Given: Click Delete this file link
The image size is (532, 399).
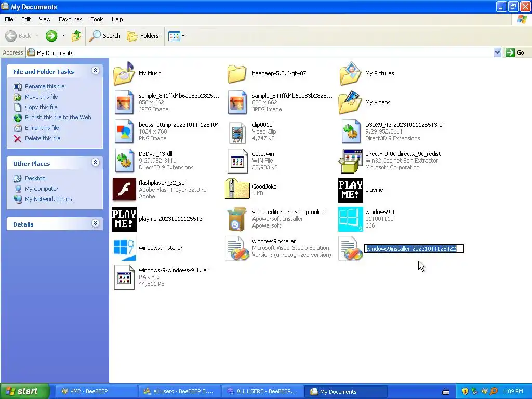Looking at the screenshot, I should coord(43,138).
